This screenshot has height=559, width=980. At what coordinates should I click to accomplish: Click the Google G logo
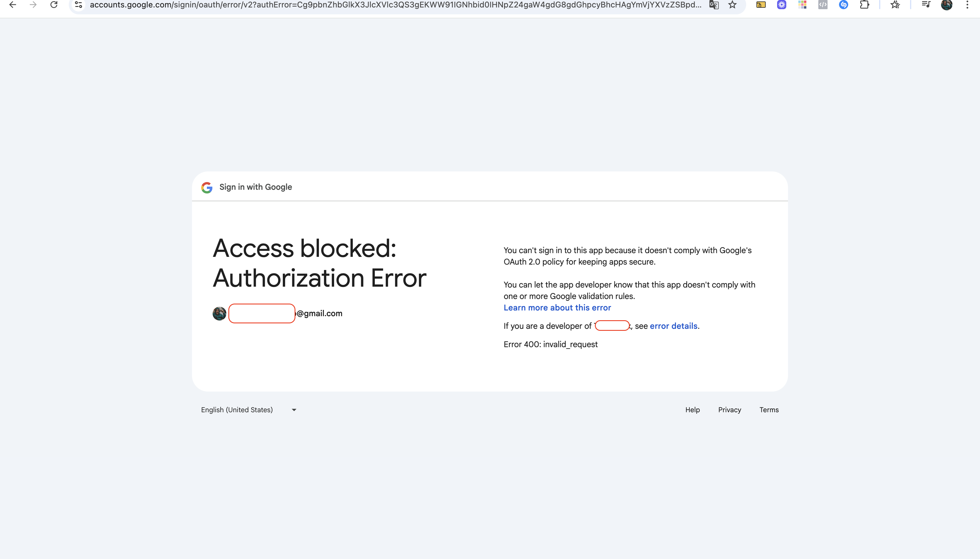207,187
